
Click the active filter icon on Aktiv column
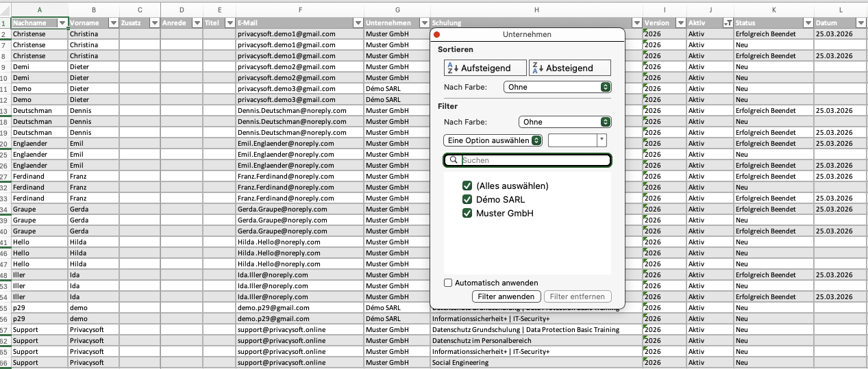(x=728, y=23)
